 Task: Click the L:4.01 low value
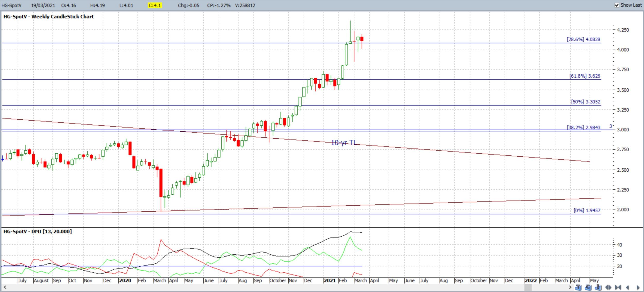tap(126, 5)
